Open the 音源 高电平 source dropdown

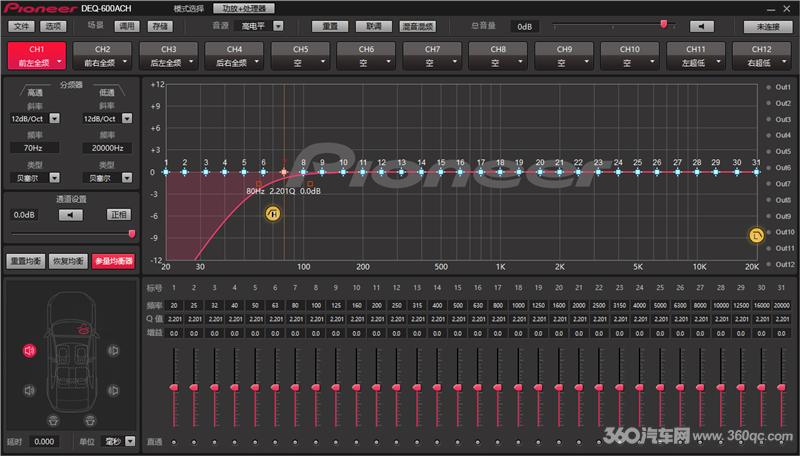tap(278, 26)
